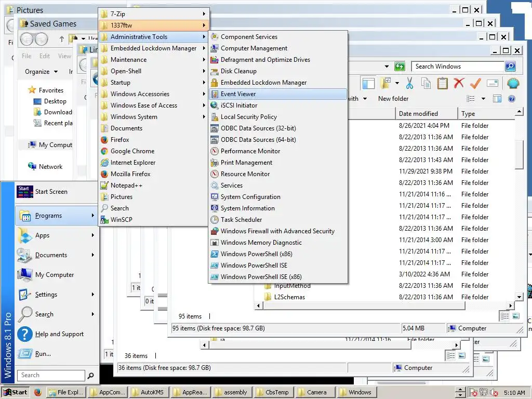Click the Windows Memory Diagnostic icon

pyautogui.click(x=214, y=243)
